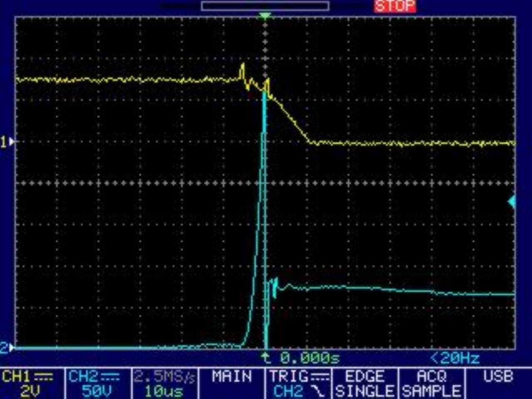
Task: Click the cyan trigger level arrow
Action: point(512,202)
